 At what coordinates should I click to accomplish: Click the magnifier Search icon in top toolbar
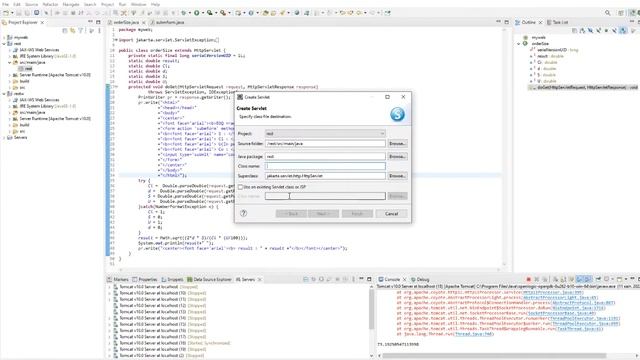607,13
